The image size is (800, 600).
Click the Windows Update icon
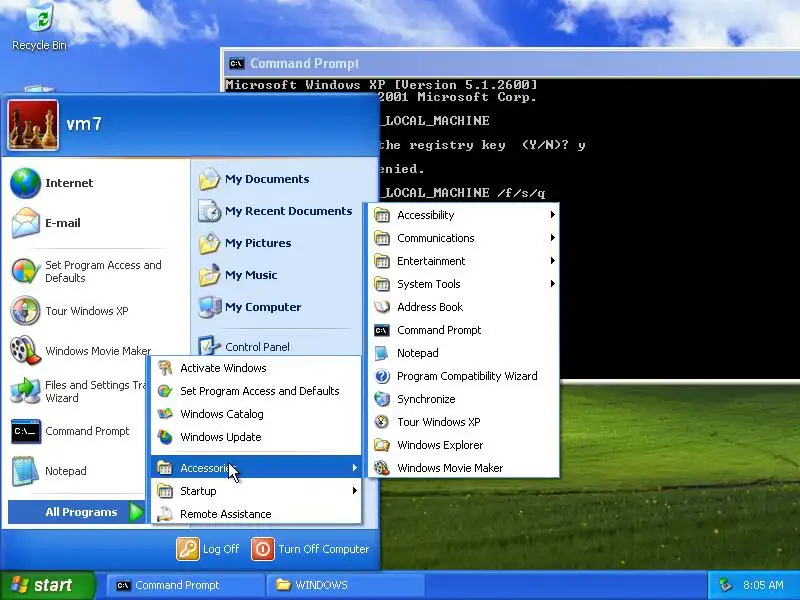pos(165,437)
